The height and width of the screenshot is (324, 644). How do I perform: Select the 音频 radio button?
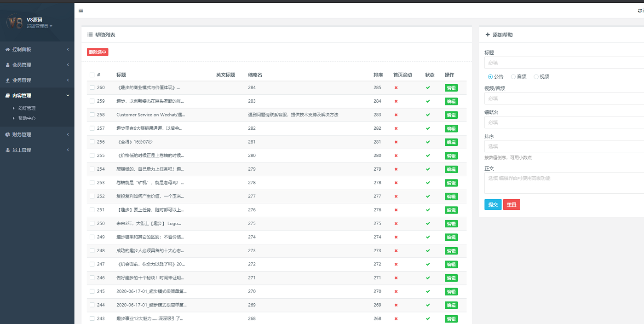point(513,77)
